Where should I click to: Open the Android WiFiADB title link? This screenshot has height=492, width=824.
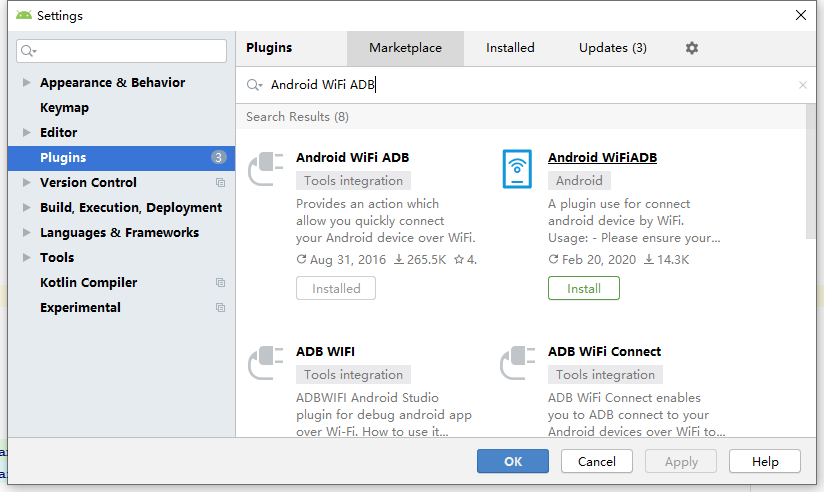(x=602, y=158)
